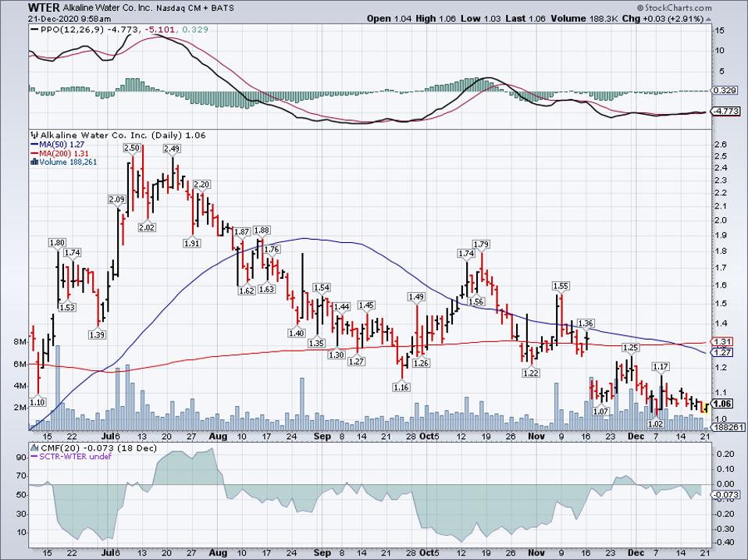The image size is (748, 560).
Task: Click the 2.20 price label
Action: (201, 184)
